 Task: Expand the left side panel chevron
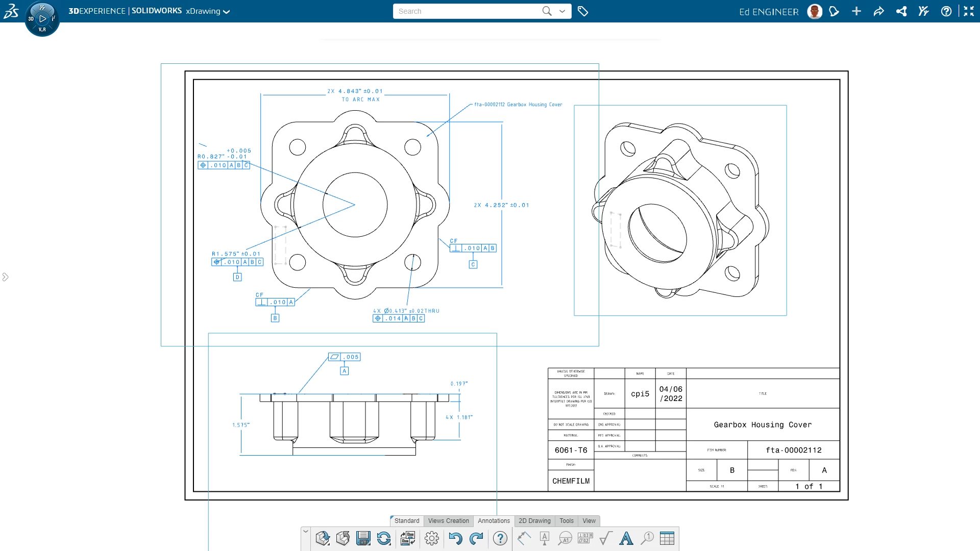[5, 277]
